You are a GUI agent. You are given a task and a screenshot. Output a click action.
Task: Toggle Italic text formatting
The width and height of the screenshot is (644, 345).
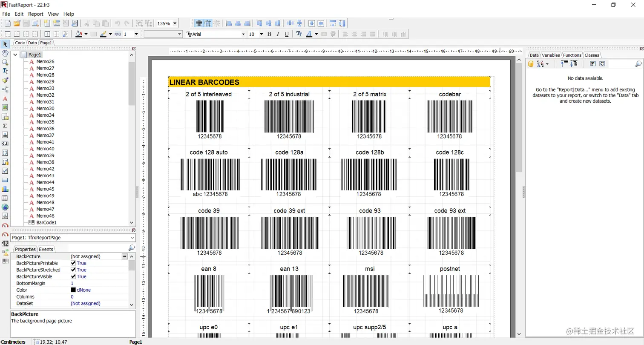coord(278,34)
